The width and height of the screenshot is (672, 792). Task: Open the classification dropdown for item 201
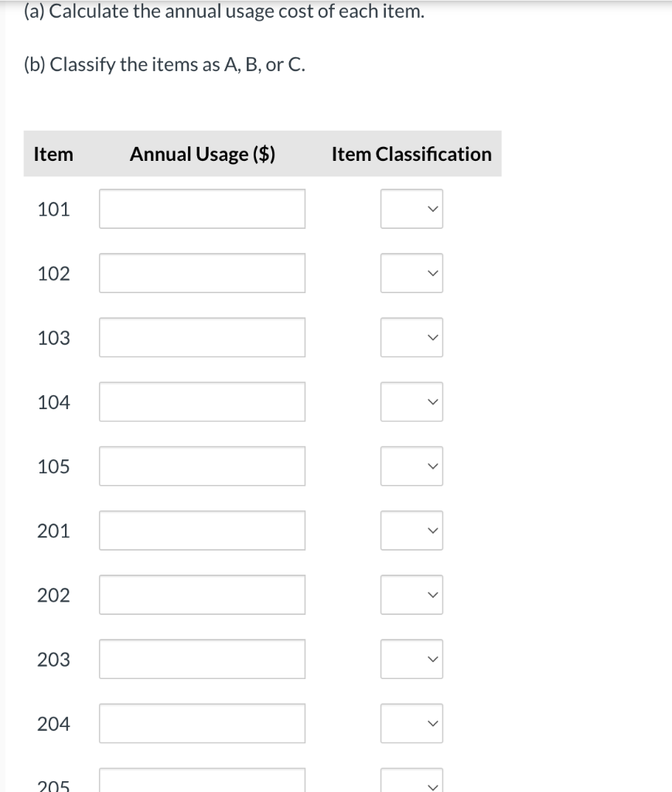pyautogui.click(x=411, y=530)
